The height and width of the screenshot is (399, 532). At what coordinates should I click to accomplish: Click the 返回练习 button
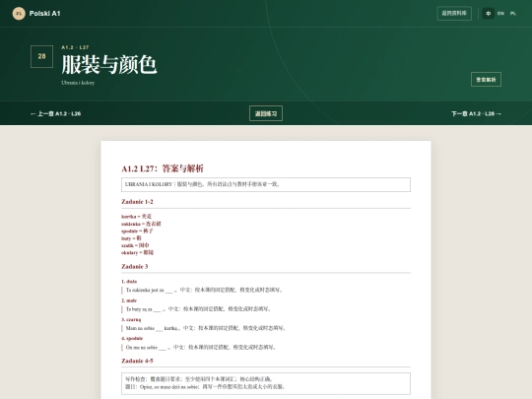coord(266,113)
